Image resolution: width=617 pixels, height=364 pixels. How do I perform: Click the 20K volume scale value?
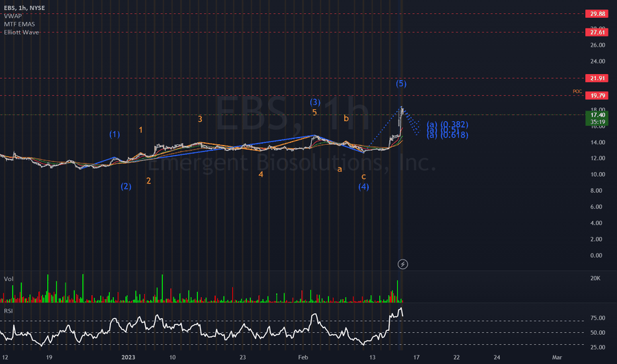click(595, 278)
